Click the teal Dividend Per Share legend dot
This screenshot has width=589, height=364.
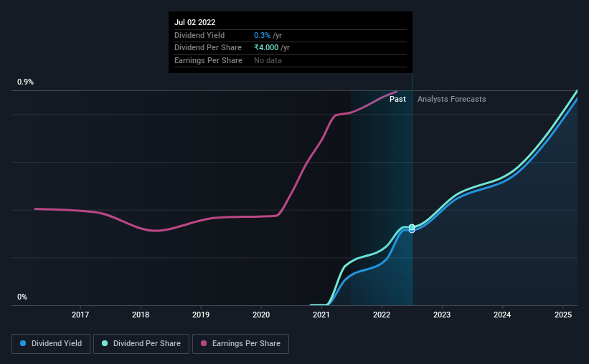point(105,343)
